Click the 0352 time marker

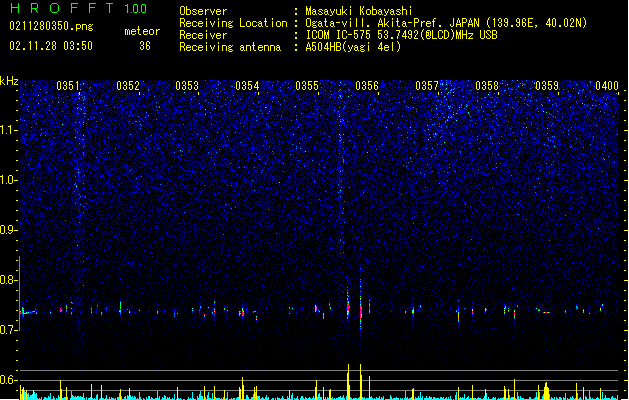[x=128, y=86]
